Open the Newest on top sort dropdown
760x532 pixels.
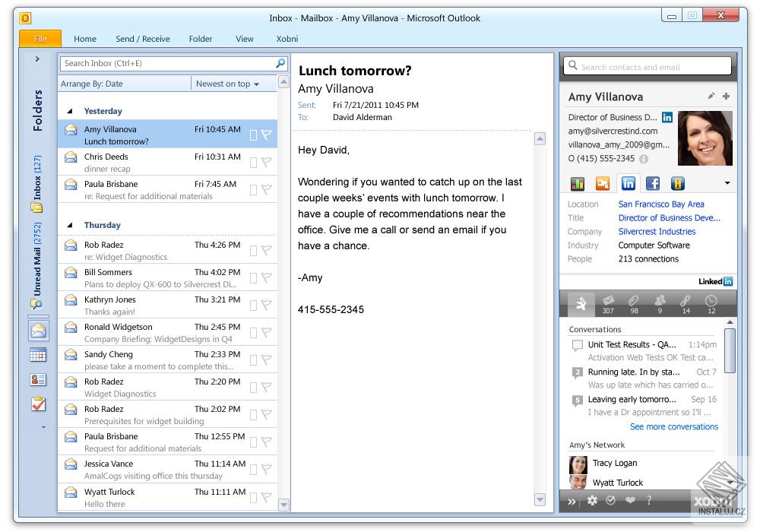coord(228,84)
